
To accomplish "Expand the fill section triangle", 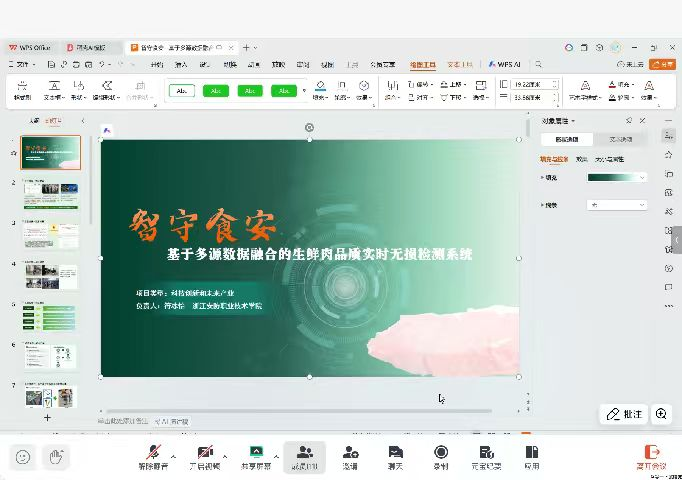I will [543, 178].
